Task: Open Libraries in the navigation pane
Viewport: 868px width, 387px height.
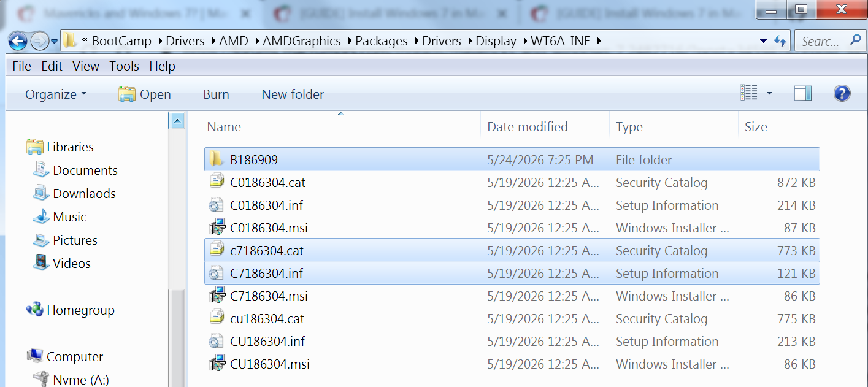Action: [x=61, y=147]
